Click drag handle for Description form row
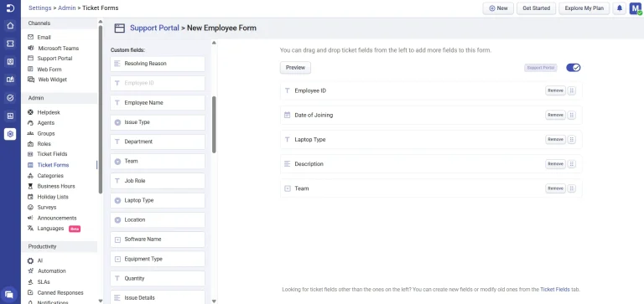Image resolution: width=644 pixels, height=304 pixels. click(571, 164)
